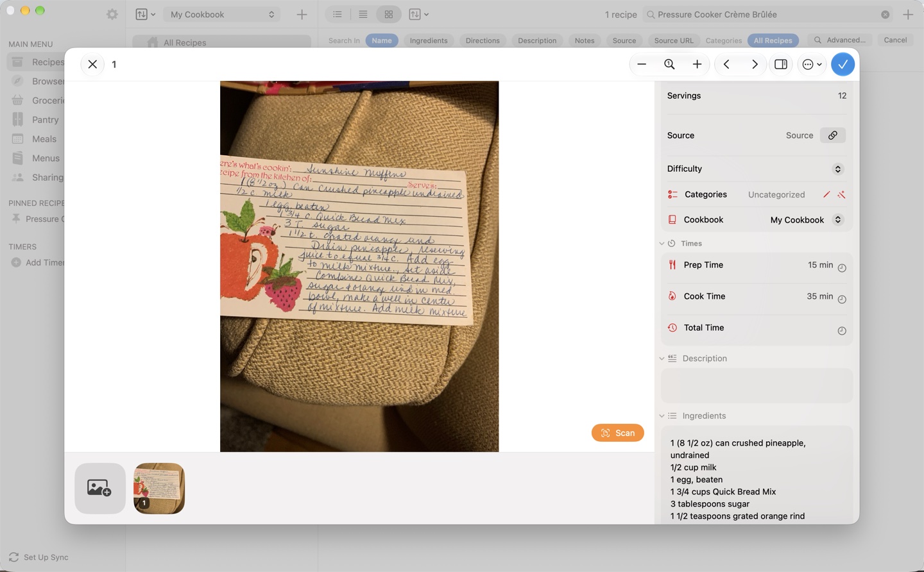Click the zoom out minus icon

coord(641,64)
